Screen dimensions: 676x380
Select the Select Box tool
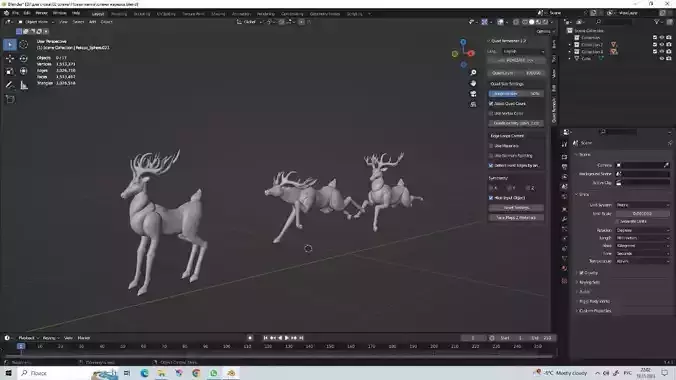click(x=10, y=44)
